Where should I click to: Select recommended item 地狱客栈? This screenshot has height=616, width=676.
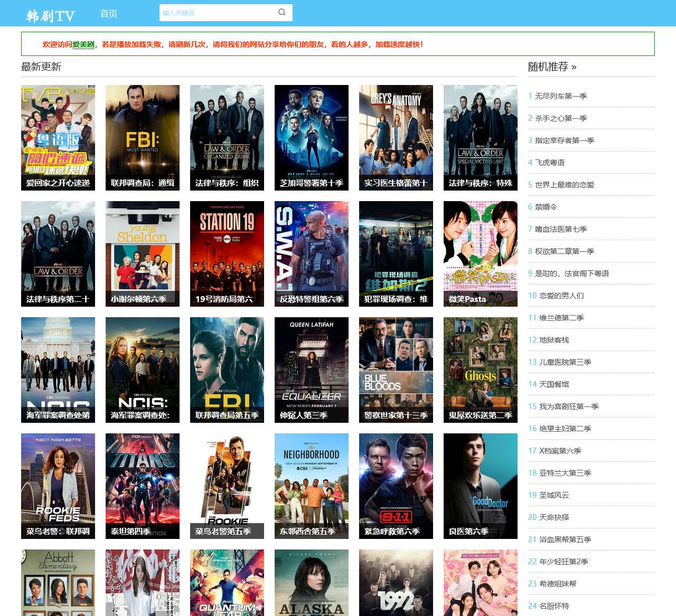pyautogui.click(x=554, y=340)
